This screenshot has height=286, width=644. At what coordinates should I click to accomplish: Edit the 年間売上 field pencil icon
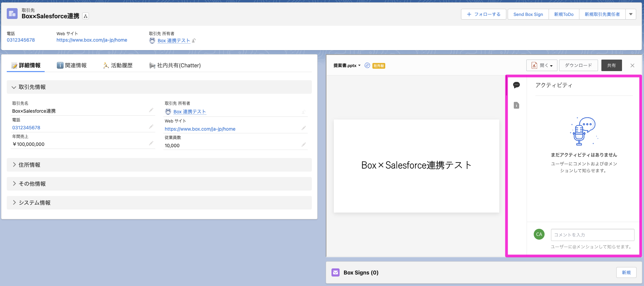tap(151, 143)
